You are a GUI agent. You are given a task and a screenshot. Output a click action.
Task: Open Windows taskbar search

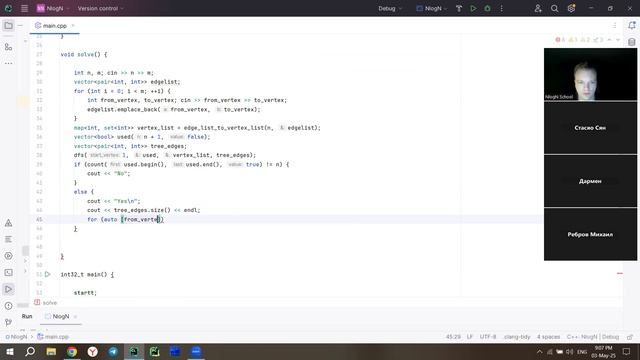coord(30,351)
